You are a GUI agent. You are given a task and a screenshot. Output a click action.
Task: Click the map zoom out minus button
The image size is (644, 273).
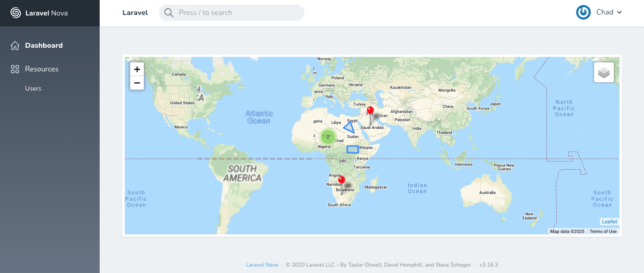[137, 83]
